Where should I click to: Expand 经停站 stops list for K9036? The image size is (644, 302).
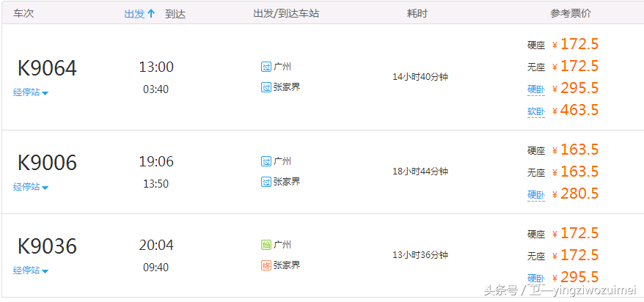[x=31, y=270]
